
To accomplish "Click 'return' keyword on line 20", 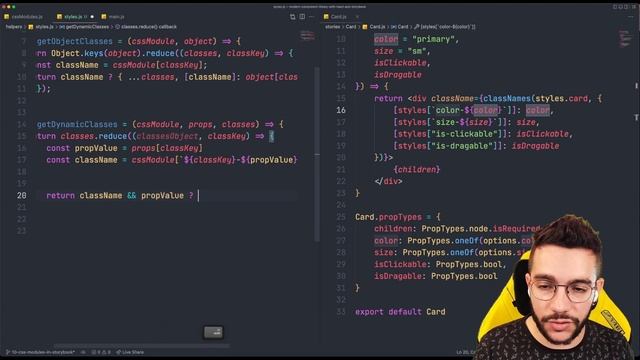I will (x=60, y=196).
